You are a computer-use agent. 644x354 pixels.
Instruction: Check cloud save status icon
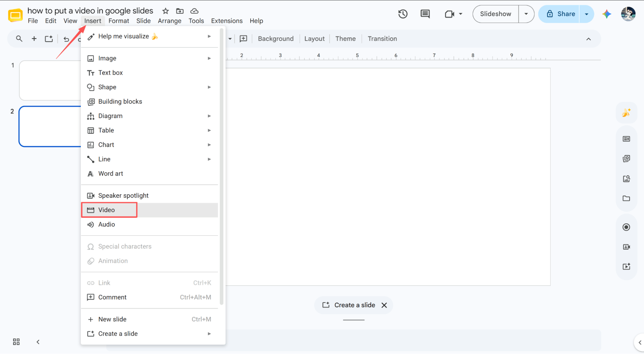pos(194,11)
